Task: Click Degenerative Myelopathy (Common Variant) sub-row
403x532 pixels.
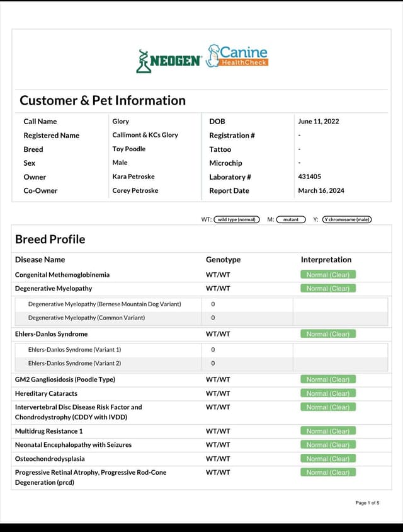Action: click(201, 318)
